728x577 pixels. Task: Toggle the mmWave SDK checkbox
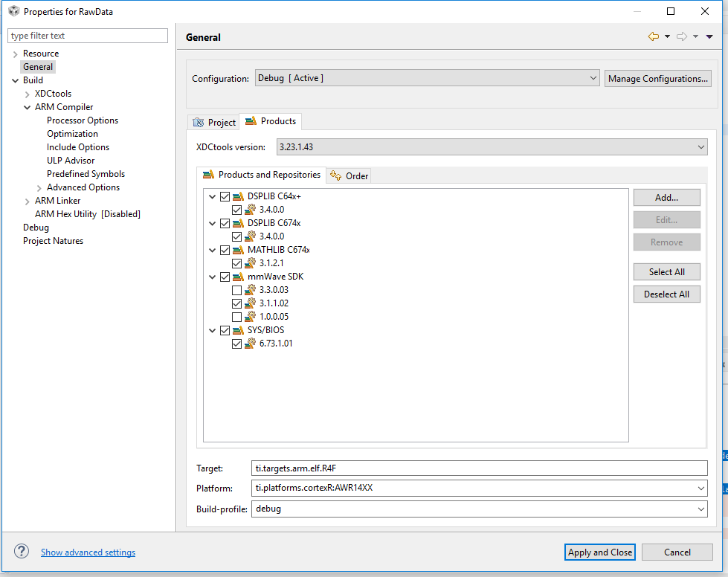(x=225, y=277)
